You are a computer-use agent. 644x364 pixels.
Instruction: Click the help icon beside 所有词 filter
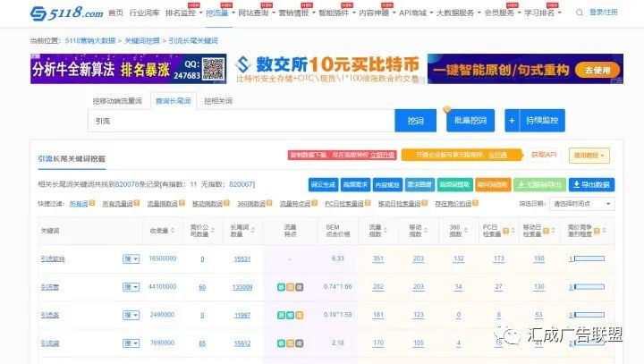tap(92, 203)
